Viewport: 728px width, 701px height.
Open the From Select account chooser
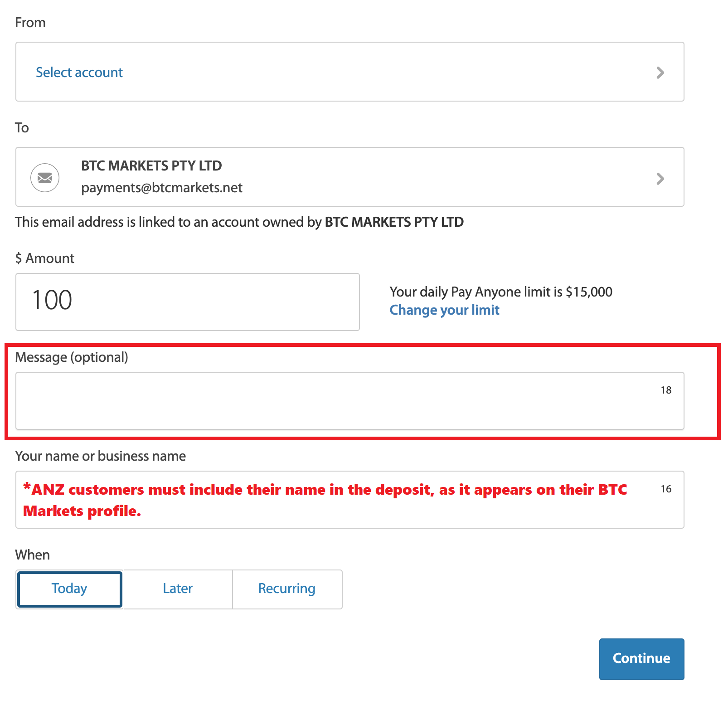(x=349, y=72)
